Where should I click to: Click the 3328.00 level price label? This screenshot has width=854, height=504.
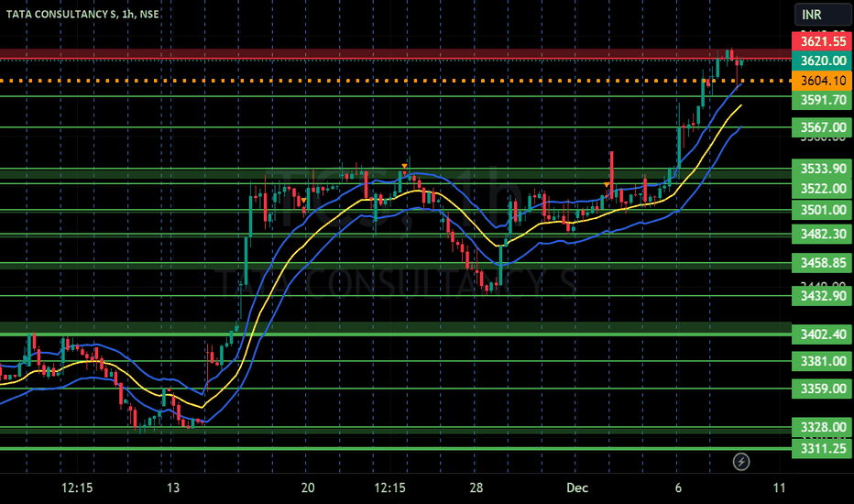(x=822, y=427)
